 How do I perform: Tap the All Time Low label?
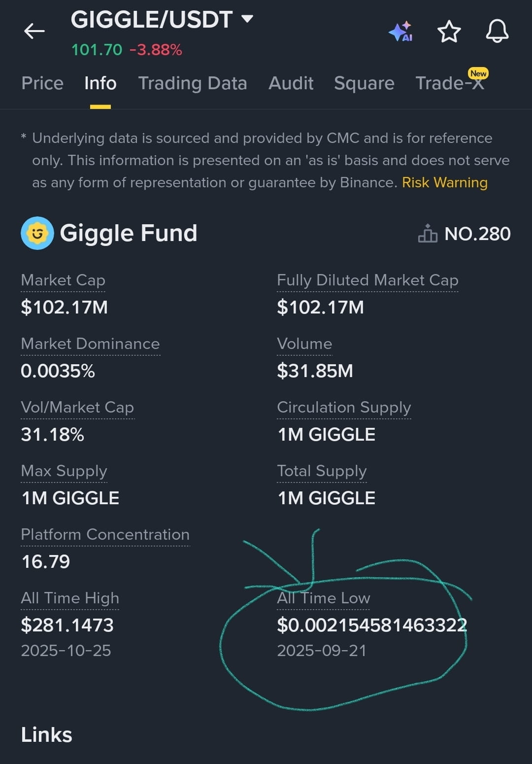323,598
